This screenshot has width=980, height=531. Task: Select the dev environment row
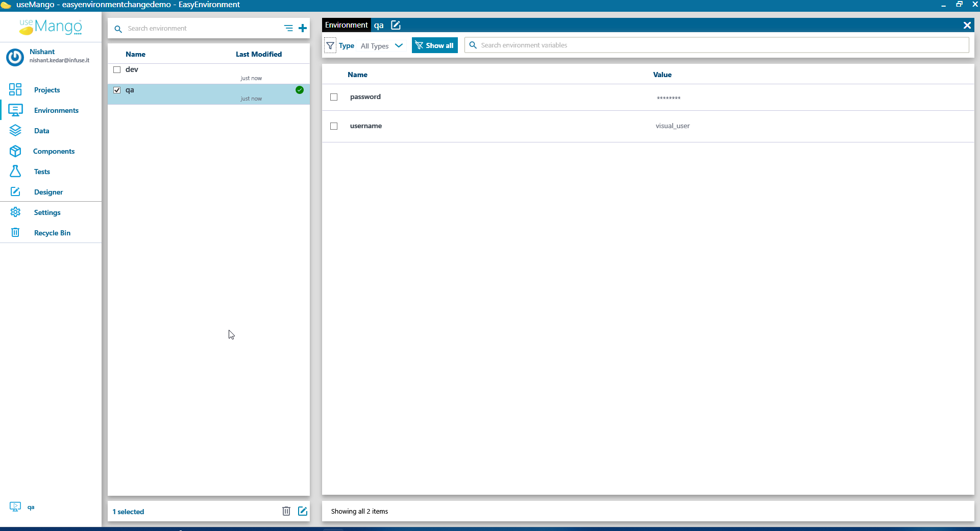click(x=209, y=74)
